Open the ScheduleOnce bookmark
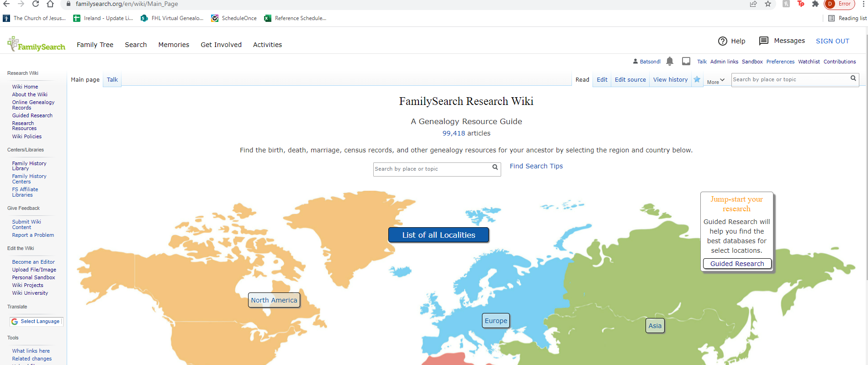Screen dimensions: 868x365 (x=234, y=18)
